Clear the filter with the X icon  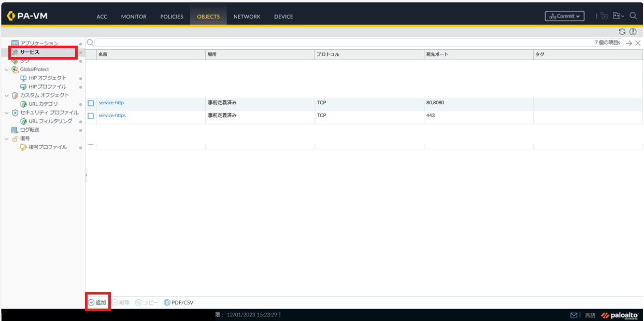[x=638, y=43]
